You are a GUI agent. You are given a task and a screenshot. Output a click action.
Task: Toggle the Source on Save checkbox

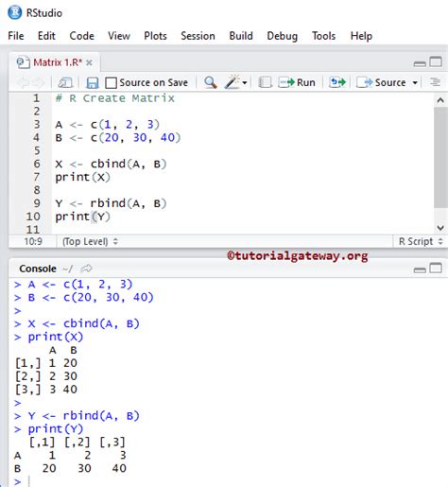pos(111,83)
